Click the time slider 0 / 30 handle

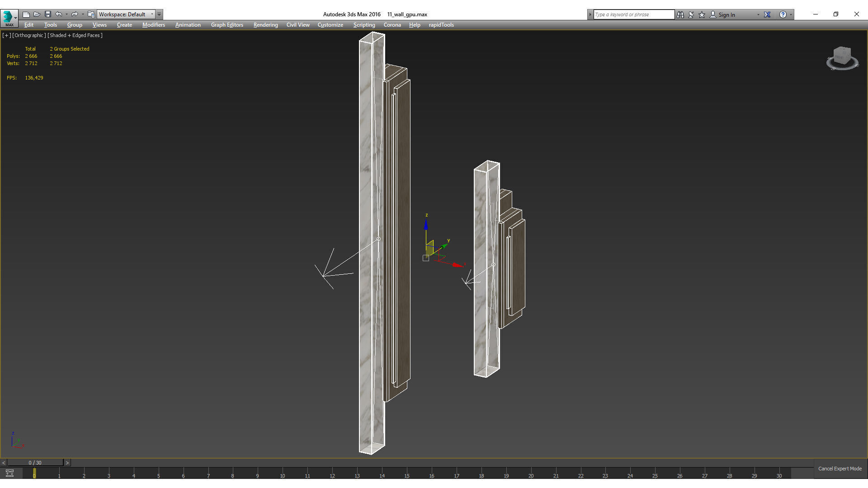click(x=35, y=463)
